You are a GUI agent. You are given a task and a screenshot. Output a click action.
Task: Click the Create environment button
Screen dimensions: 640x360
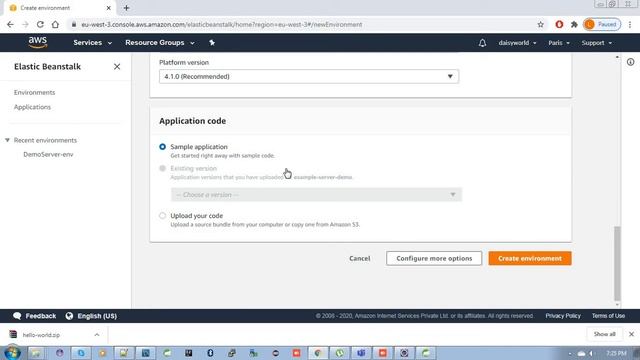coord(530,258)
